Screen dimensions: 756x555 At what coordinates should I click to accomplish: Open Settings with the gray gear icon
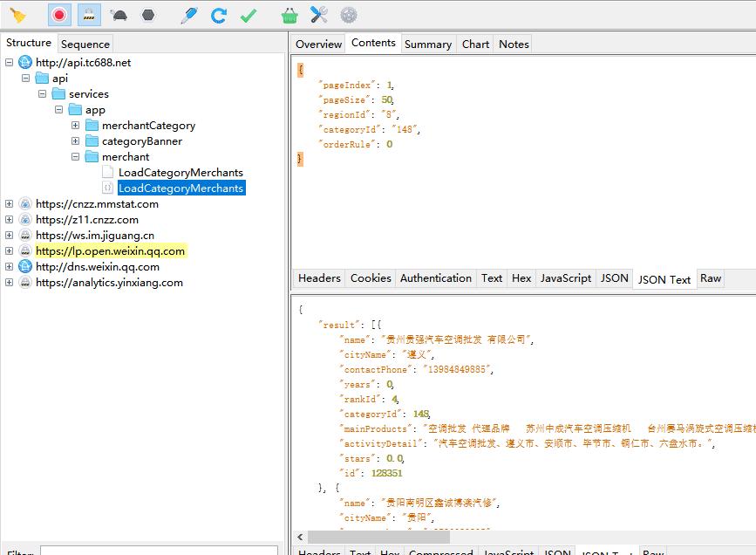pos(349,15)
